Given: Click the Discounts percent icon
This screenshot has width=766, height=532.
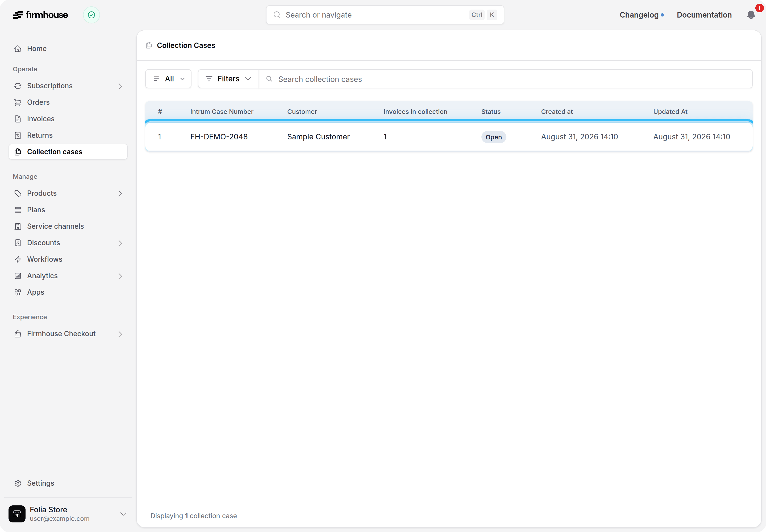Looking at the screenshot, I should pyautogui.click(x=18, y=243).
